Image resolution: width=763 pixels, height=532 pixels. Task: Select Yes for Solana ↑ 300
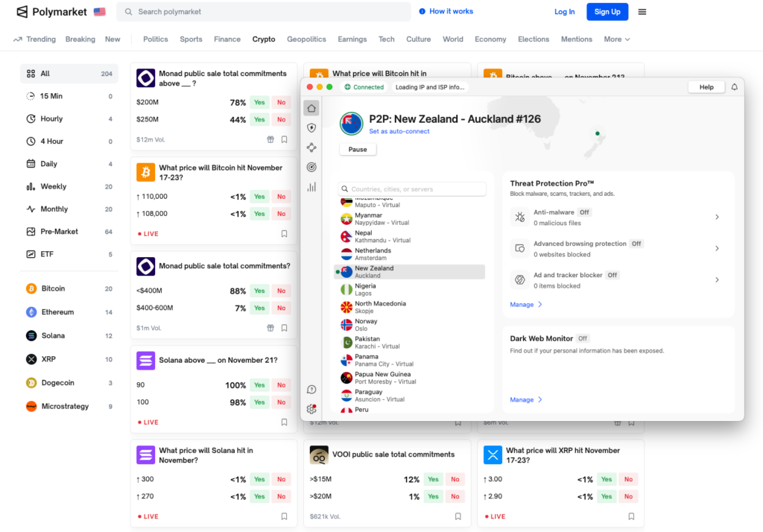click(x=259, y=479)
